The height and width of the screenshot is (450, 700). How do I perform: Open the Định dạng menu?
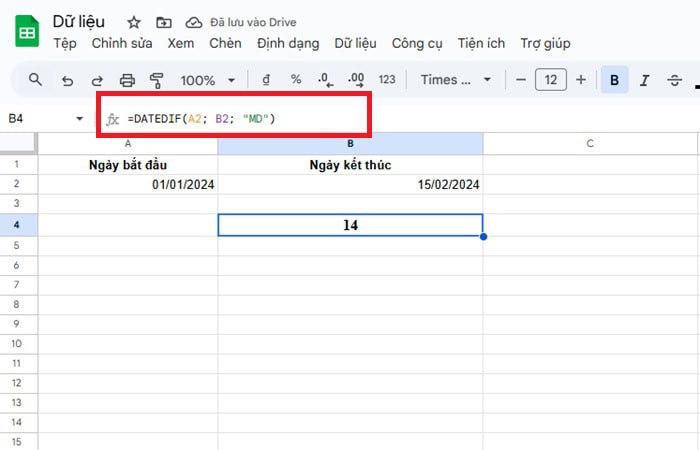[288, 43]
